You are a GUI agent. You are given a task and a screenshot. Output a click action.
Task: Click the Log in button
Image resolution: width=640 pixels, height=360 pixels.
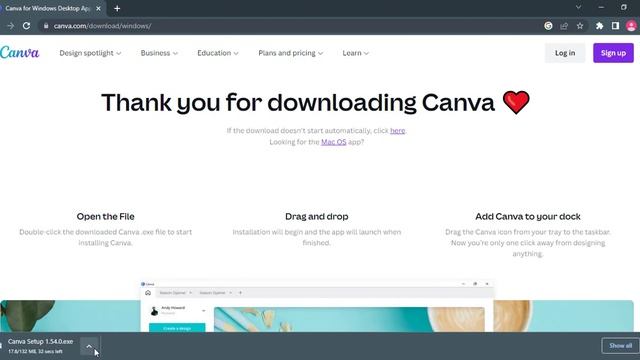(565, 53)
